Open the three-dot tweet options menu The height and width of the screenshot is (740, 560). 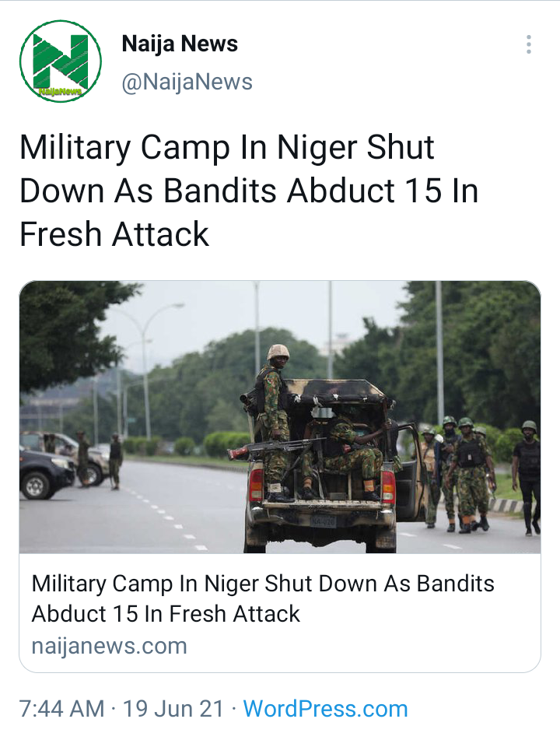529,44
